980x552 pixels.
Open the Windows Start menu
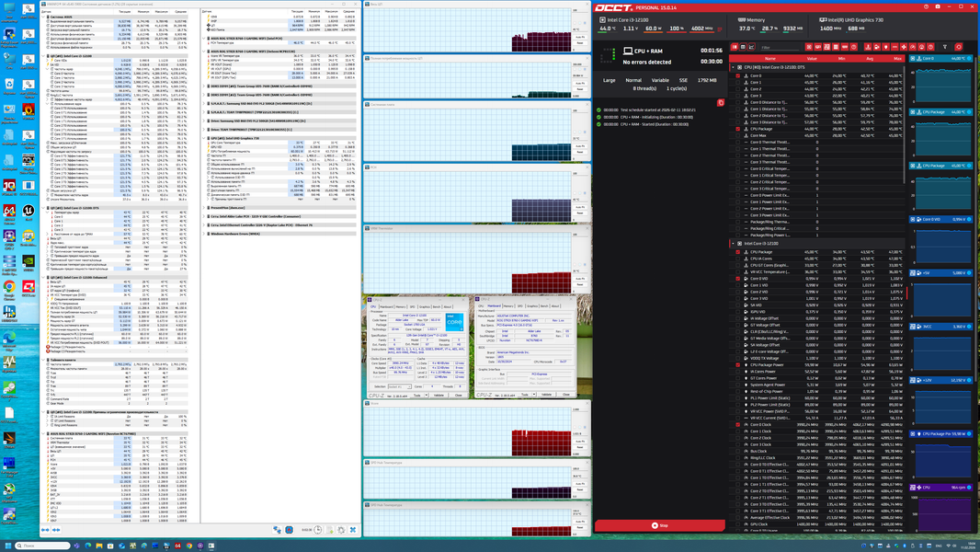(6, 546)
